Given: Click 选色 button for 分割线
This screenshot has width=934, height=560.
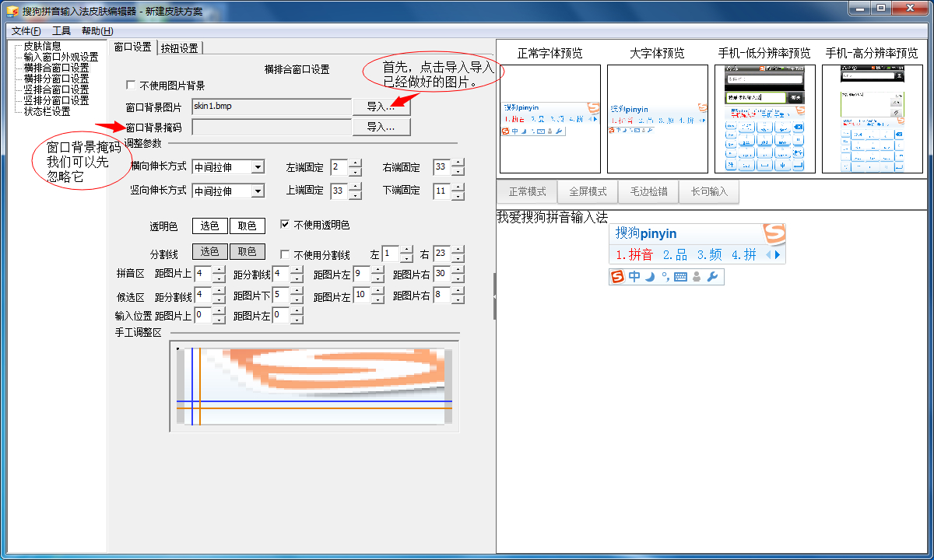Looking at the screenshot, I should click(x=210, y=252).
